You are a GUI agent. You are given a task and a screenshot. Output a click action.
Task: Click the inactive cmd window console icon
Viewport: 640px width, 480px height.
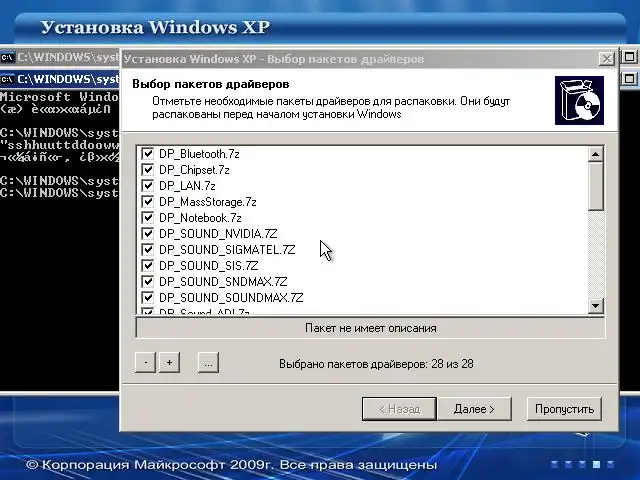(x=7, y=57)
